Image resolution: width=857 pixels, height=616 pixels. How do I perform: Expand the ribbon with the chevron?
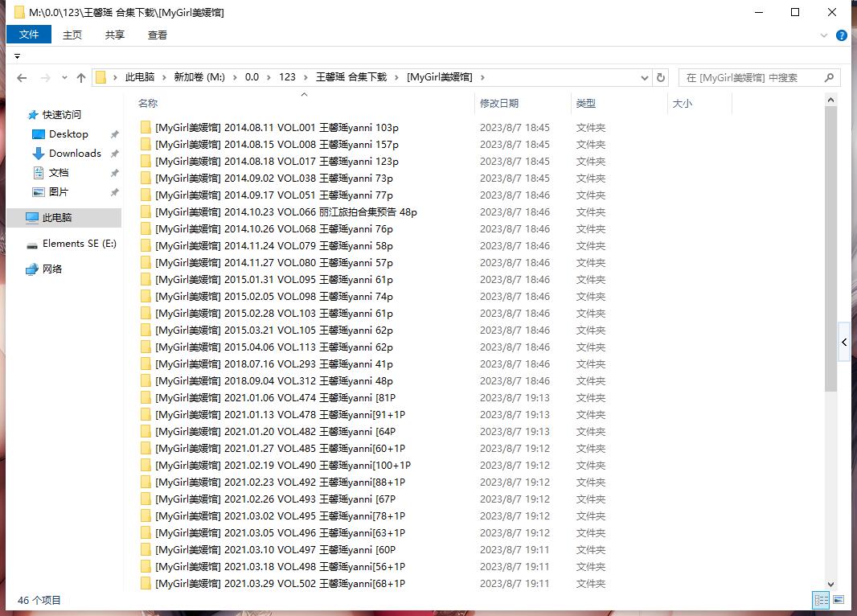[824, 35]
